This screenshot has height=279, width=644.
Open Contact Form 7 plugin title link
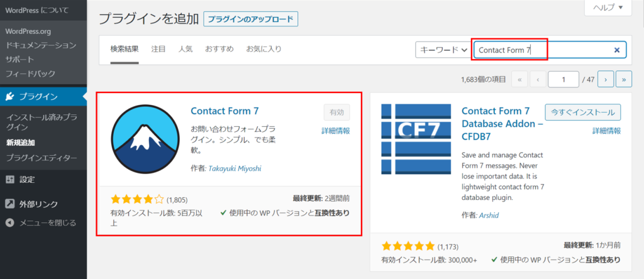click(x=225, y=111)
